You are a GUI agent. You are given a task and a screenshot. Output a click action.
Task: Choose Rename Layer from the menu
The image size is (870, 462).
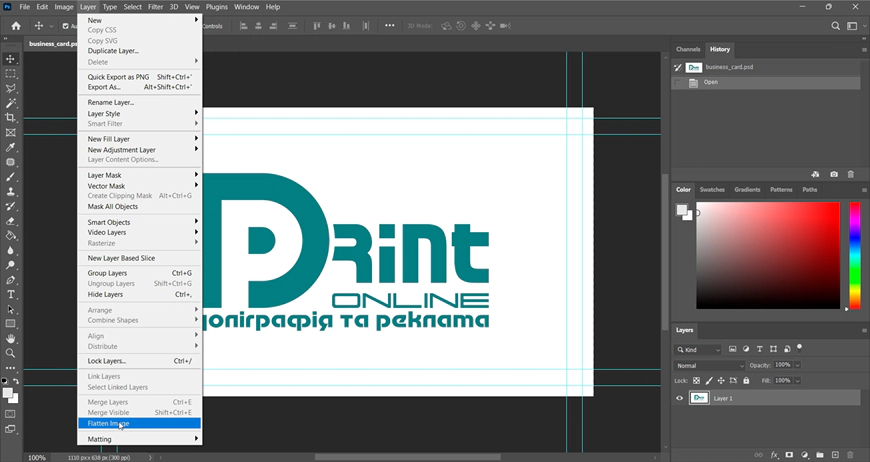140,102
